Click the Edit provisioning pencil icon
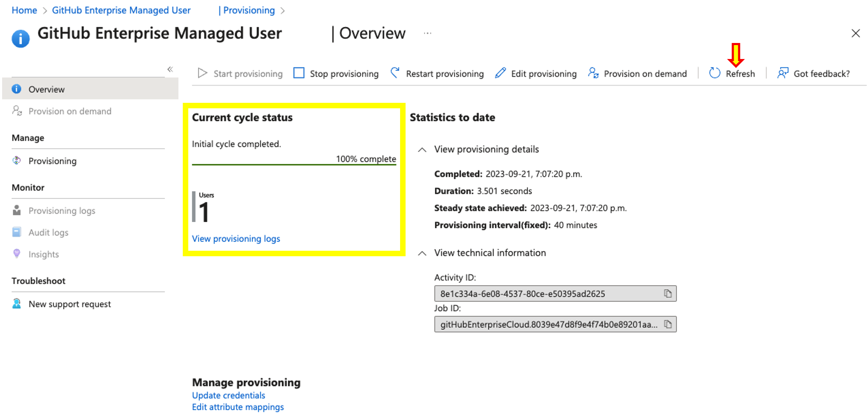868x413 pixels. click(x=500, y=73)
